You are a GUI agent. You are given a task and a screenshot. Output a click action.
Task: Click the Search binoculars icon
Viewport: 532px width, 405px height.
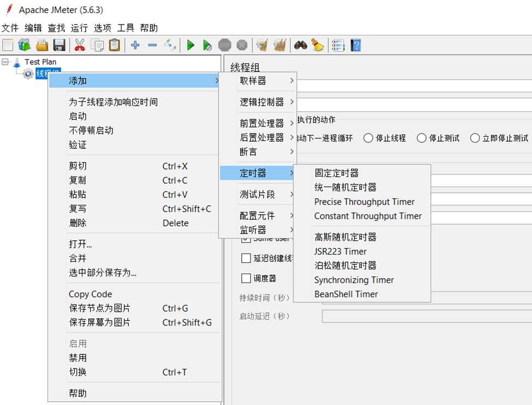coord(300,45)
